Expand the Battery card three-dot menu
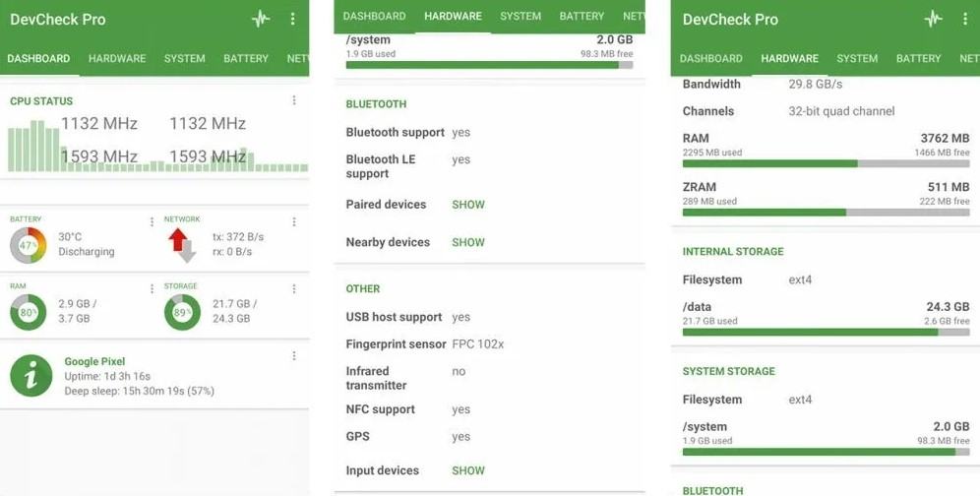Image resolution: width=980 pixels, height=496 pixels. (x=152, y=221)
